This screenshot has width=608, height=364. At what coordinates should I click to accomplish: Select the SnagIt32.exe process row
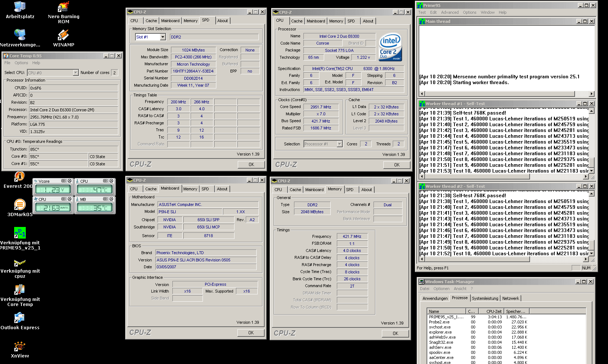506,342
